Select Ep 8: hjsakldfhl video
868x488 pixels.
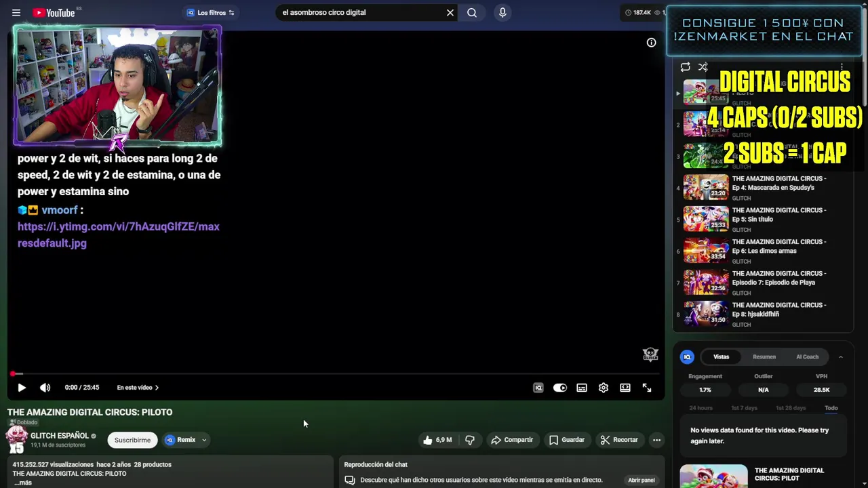click(x=763, y=314)
